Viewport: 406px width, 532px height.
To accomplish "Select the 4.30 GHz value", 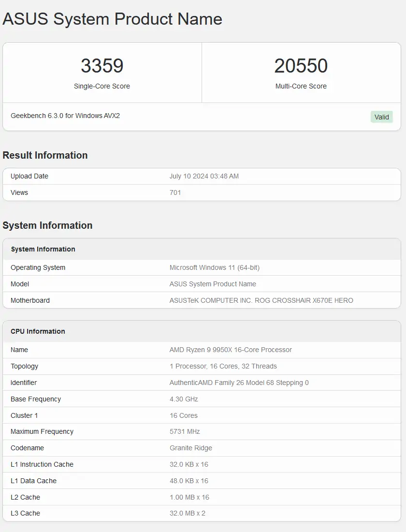I will point(184,399).
